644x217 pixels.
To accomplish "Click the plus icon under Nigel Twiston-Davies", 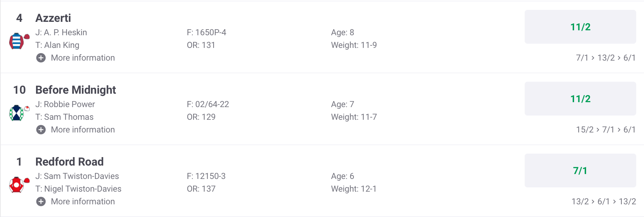I will click(41, 201).
